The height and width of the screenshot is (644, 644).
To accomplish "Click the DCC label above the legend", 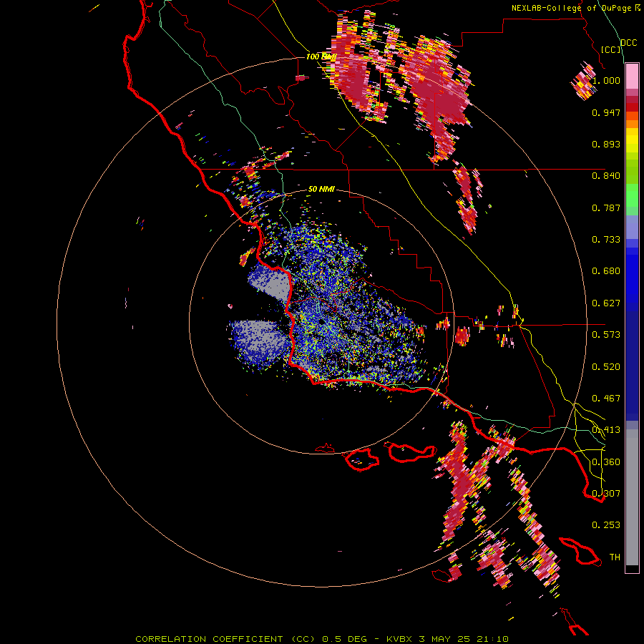I will 629,43.
